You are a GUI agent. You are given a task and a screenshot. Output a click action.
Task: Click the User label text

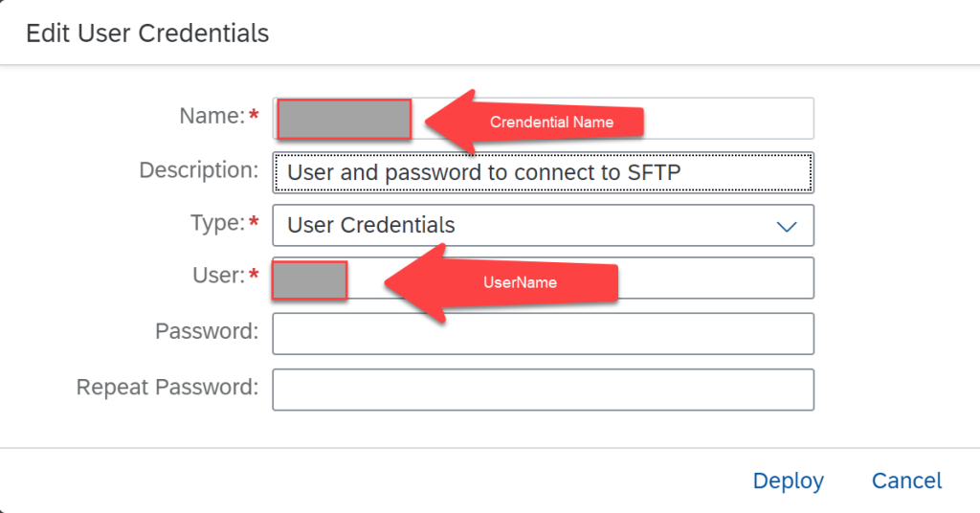[218, 276]
